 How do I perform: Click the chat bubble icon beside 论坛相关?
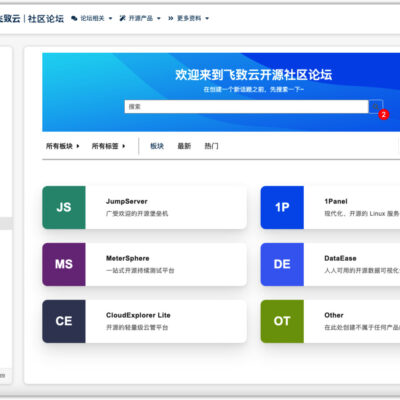(74, 18)
